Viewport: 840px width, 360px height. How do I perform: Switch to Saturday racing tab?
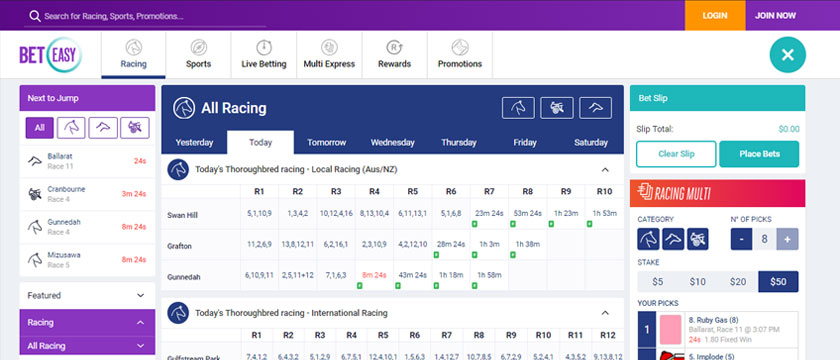tap(590, 142)
